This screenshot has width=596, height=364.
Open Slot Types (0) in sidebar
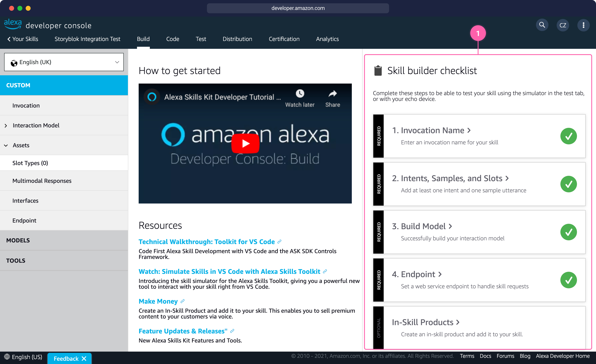click(64, 163)
